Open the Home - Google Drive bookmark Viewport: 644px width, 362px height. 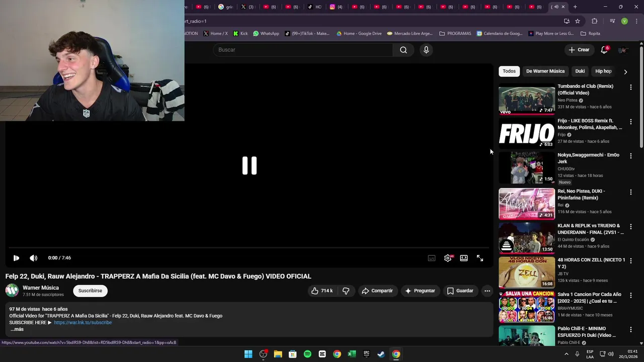pyautogui.click(x=359, y=34)
